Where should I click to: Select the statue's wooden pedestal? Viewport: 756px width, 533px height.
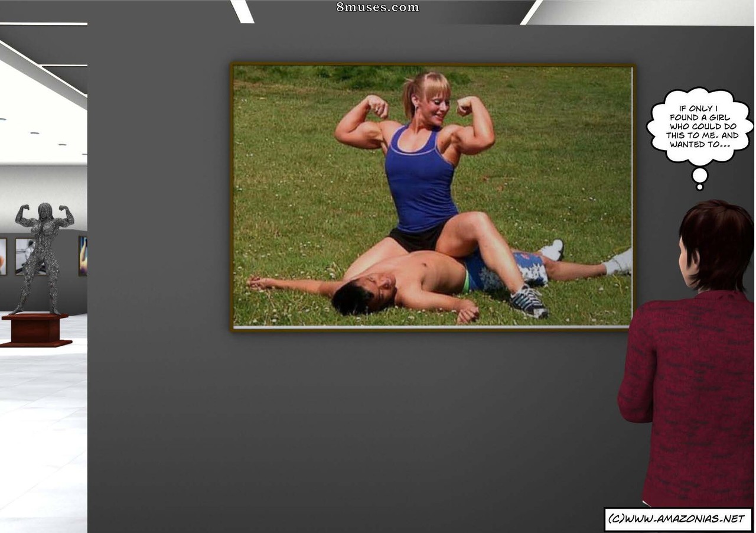pyautogui.click(x=35, y=330)
